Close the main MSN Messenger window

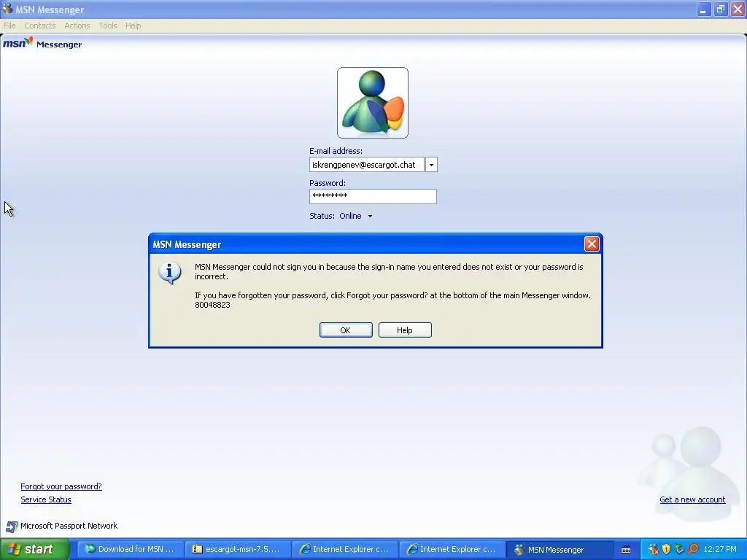738,9
